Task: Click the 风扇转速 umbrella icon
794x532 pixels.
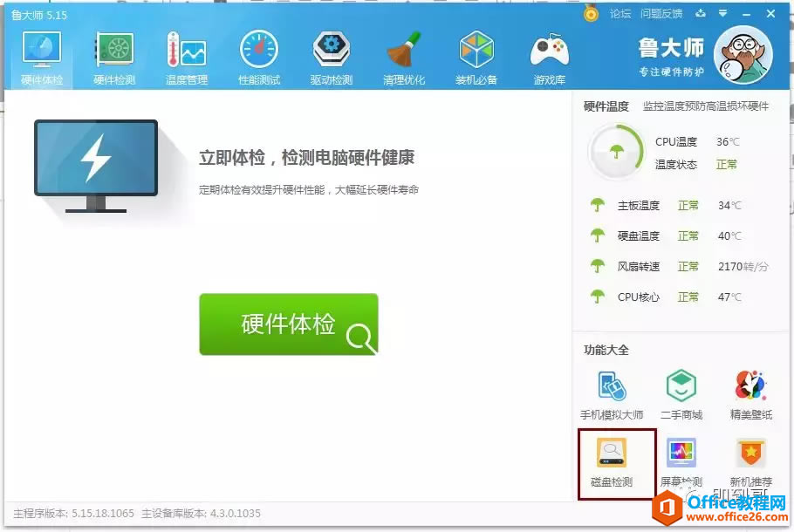Action: [x=598, y=266]
